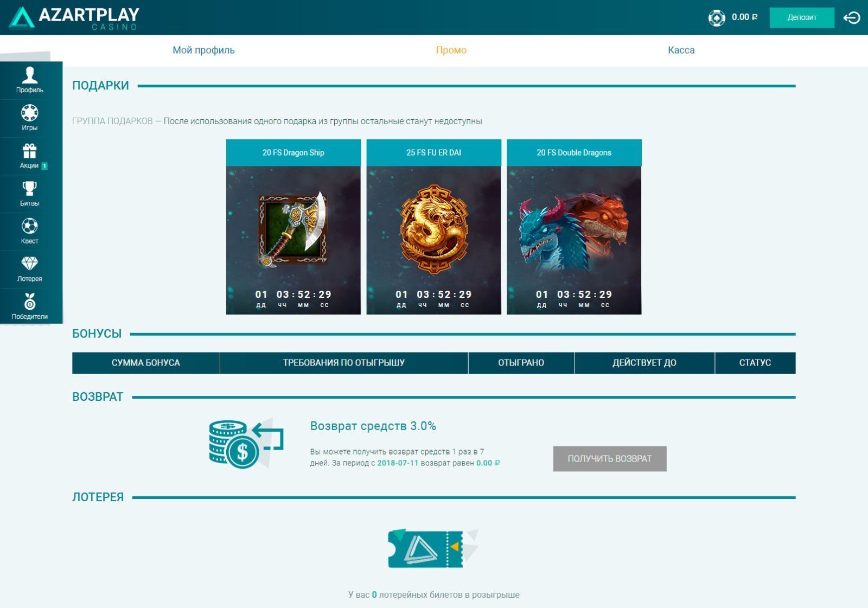Click the БОНУСЫ section heading

[97, 334]
